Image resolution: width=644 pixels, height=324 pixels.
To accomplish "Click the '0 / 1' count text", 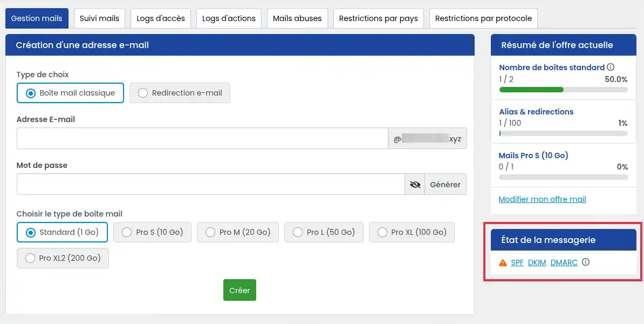I will 506,167.
